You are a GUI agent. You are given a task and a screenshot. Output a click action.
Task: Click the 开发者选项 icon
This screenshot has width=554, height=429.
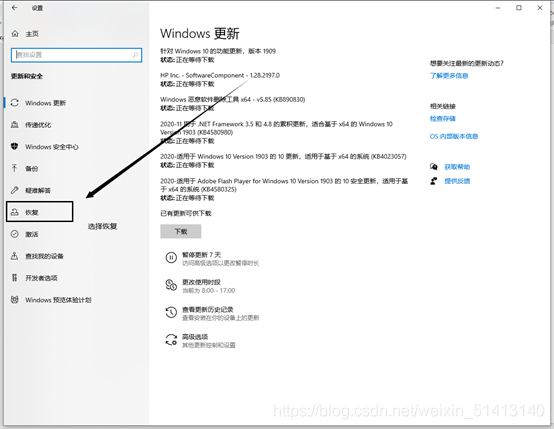pos(14,278)
